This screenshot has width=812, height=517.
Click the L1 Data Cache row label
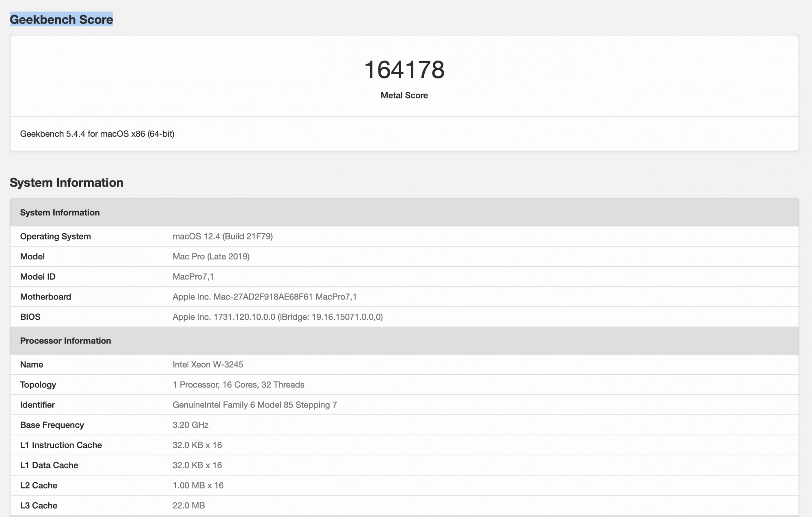click(x=49, y=465)
